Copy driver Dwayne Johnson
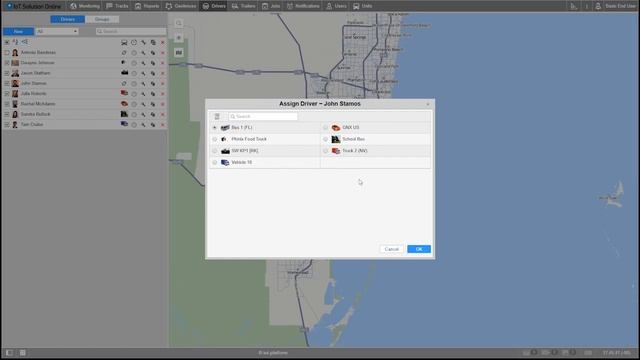The image size is (640, 360). tap(153, 63)
